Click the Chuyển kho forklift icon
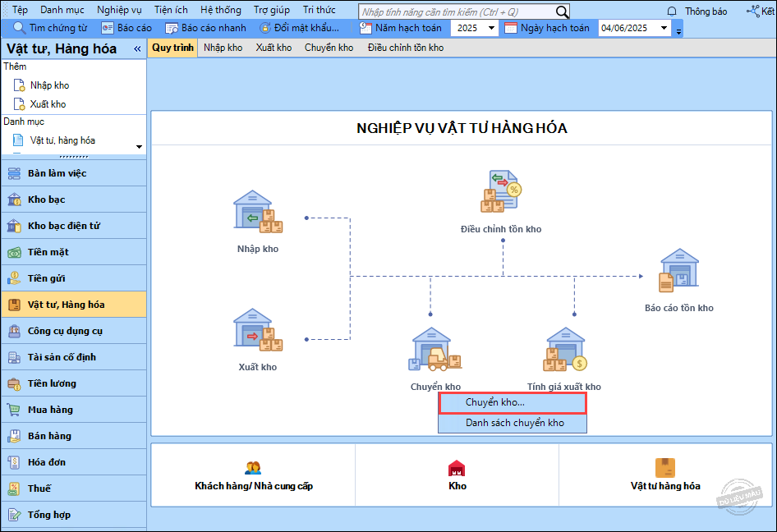 coord(435,349)
